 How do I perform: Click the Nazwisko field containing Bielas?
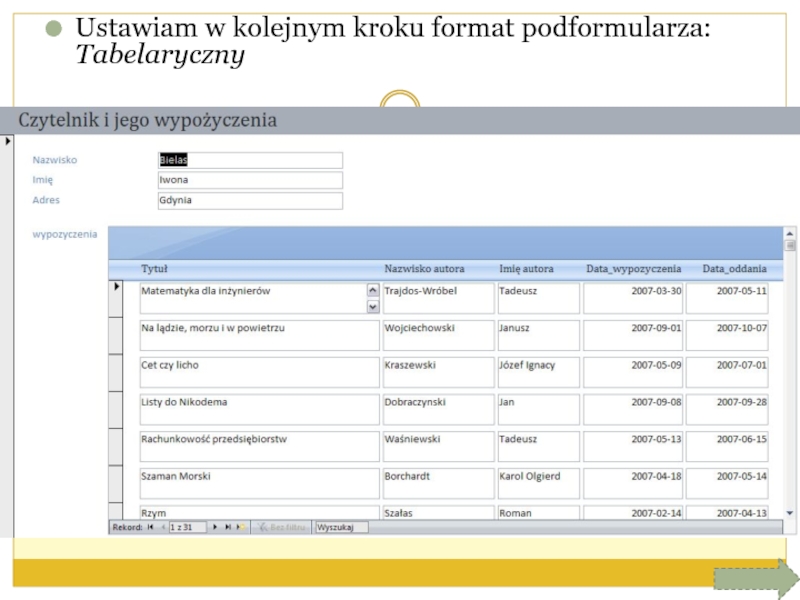click(250, 160)
